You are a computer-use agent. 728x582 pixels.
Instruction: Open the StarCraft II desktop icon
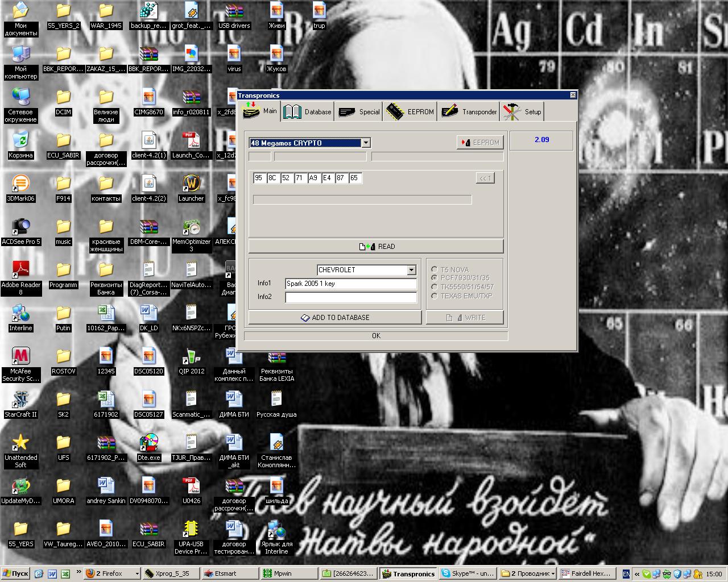[20, 404]
